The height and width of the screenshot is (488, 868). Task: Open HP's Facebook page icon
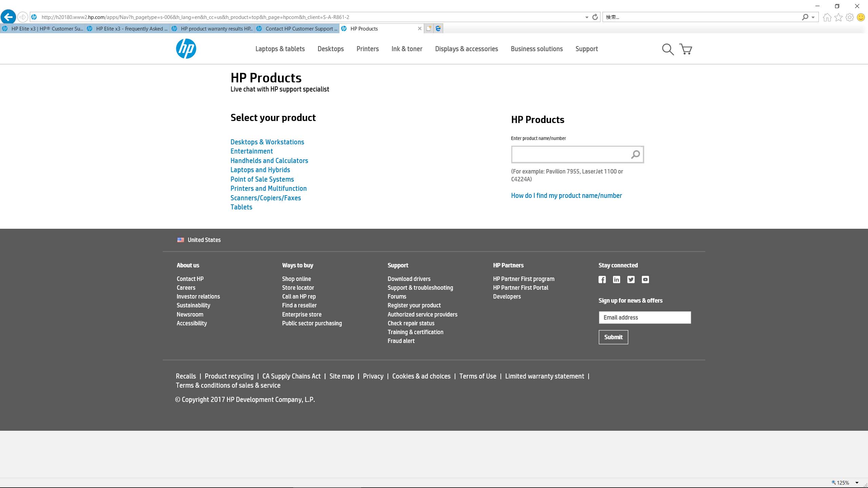pos(602,280)
